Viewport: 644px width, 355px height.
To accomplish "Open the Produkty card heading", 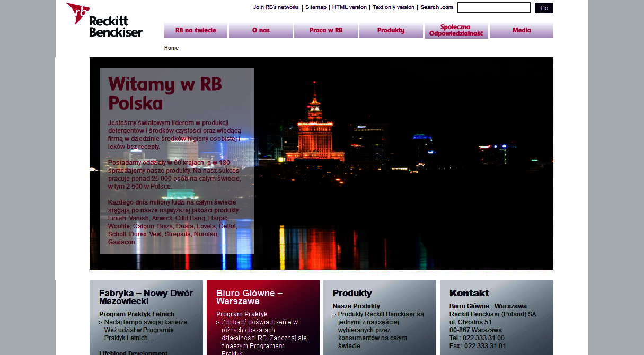I will (x=352, y=294).
